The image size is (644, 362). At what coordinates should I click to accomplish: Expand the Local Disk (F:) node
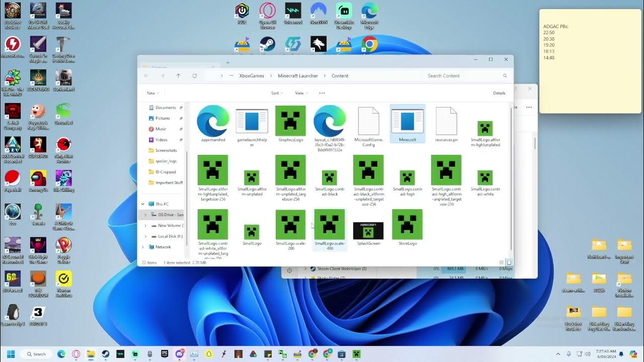pyautogui.click(x=145, y=236)
